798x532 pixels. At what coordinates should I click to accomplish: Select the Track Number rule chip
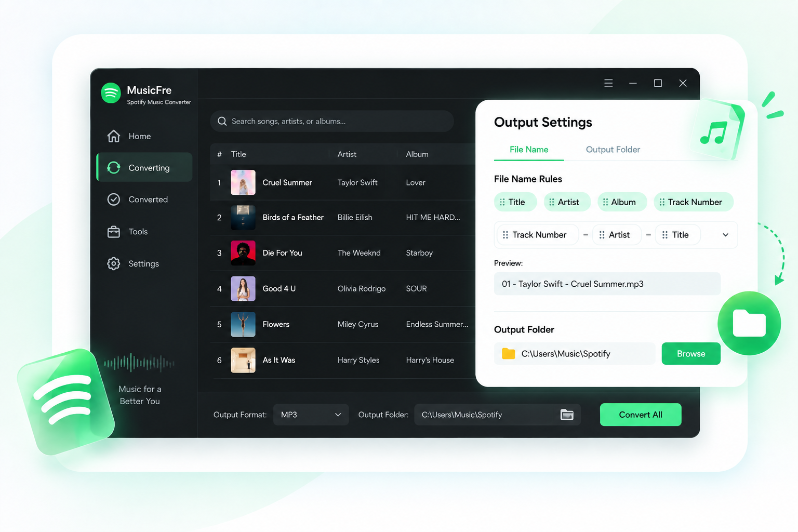tap(694, 202)
